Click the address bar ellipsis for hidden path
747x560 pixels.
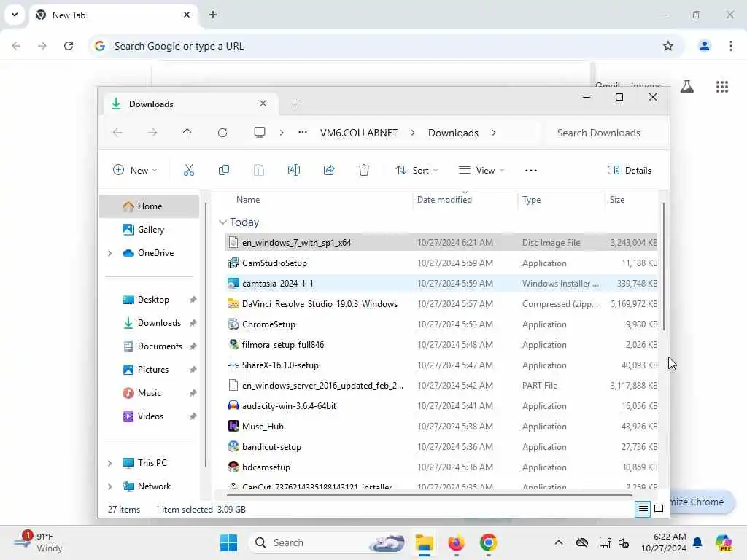(303, 133)
